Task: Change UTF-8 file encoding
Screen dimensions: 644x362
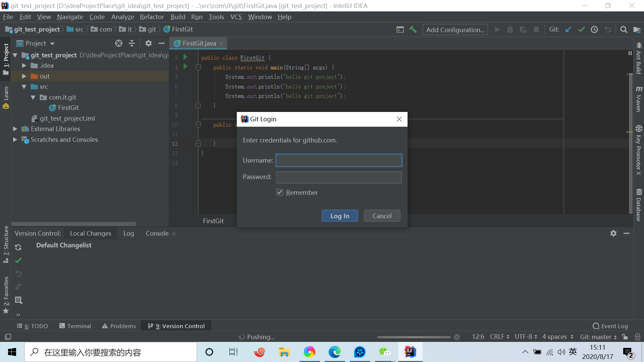Action: click(x=526, y=337)
